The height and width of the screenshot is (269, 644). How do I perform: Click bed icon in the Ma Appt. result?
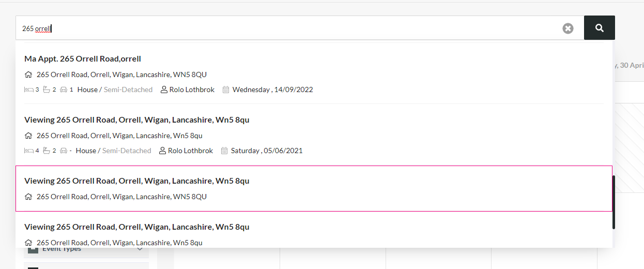pos(29,89)
